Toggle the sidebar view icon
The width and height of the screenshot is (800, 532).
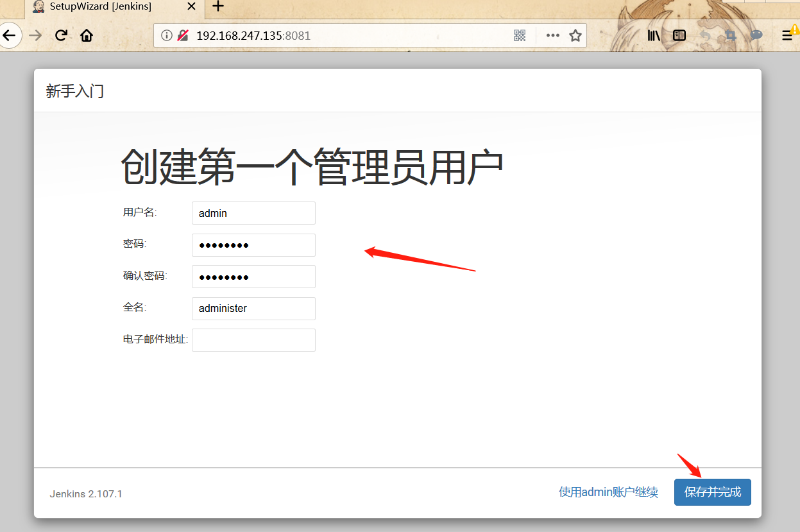click(679, 35)
